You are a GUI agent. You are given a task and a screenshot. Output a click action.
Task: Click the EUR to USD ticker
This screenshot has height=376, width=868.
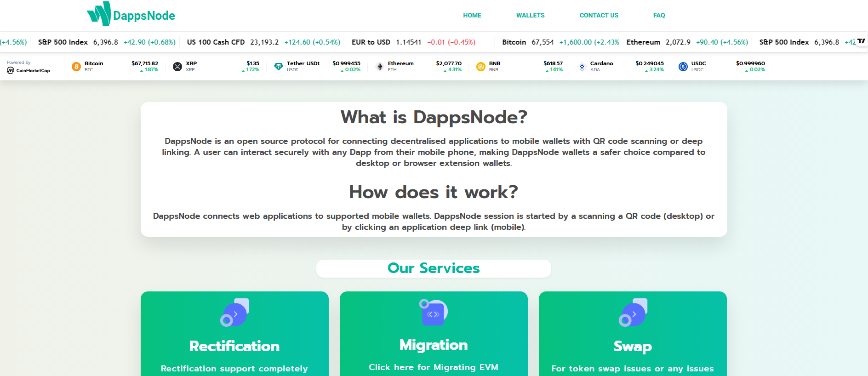(413, 42)
